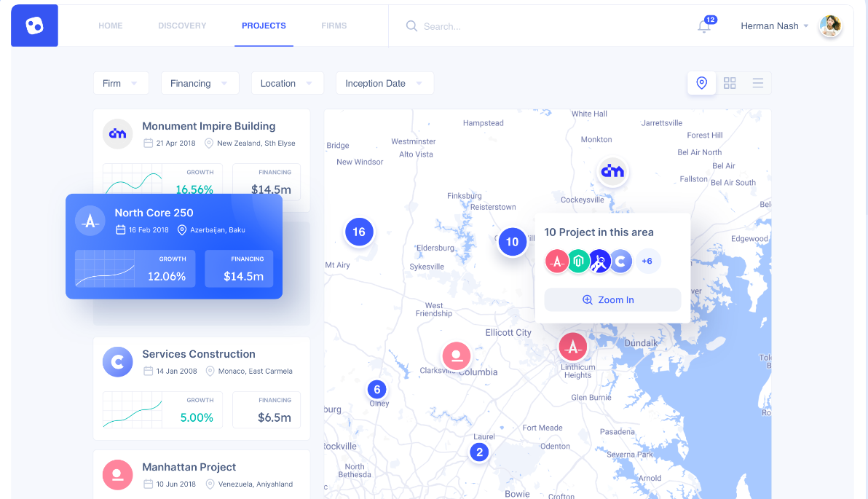Click Ellicott City label on map

point(508,332)
